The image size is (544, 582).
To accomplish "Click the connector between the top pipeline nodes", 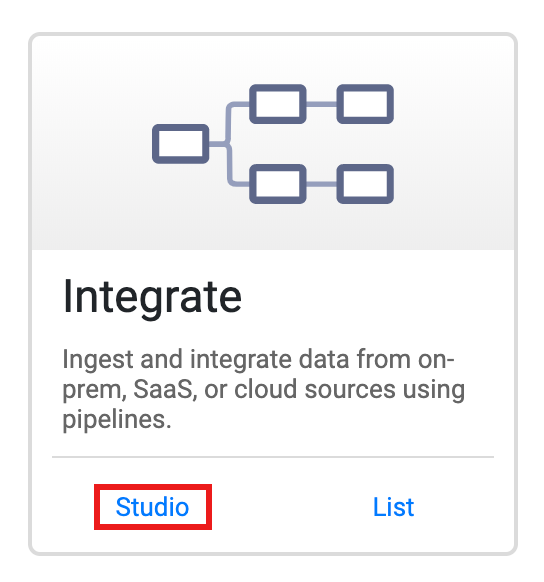I will pyautogui.click(x=321, y=104).
